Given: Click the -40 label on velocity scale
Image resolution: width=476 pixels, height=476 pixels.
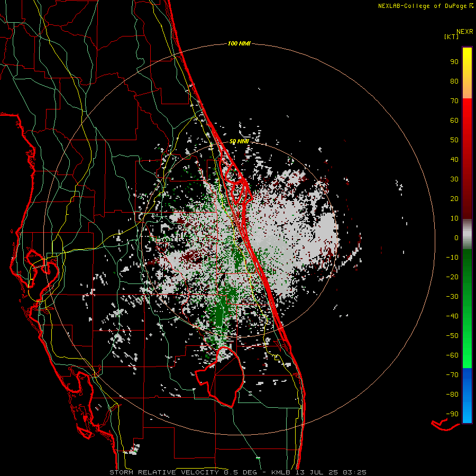Looking at the screenshot, I should click(x=452, y=316).
